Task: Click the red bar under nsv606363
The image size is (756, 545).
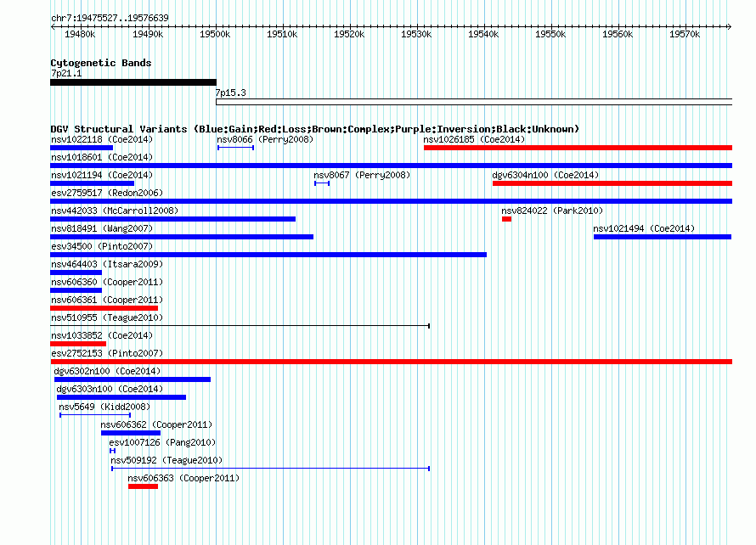Action: [x=143, y=486]
